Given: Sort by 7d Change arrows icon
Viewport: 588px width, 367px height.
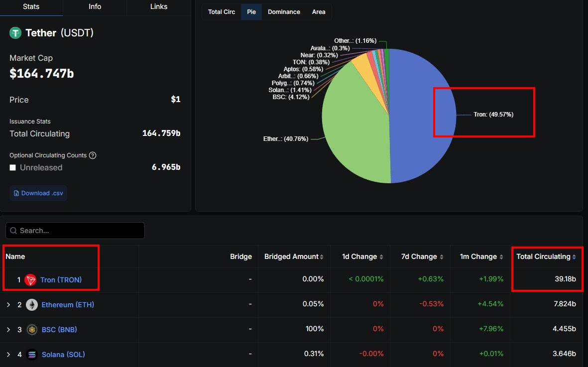Looking at the screenshot, I should coord(442,257).
